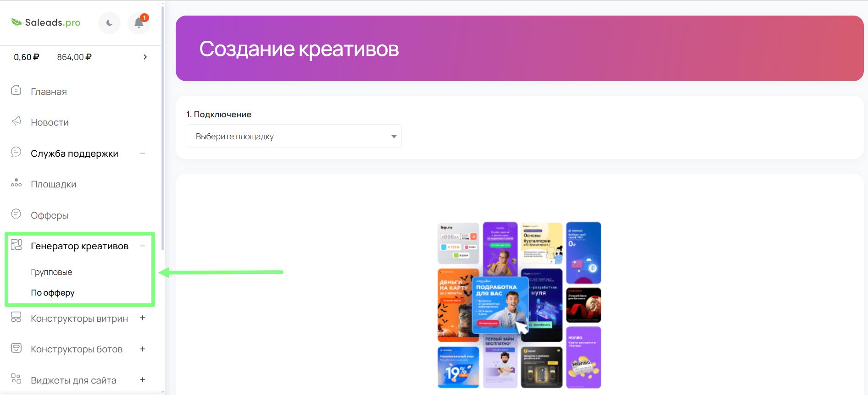Open the Групповые submenu item
The width and height of the screenshot is (868, 395).
point(51,272)
